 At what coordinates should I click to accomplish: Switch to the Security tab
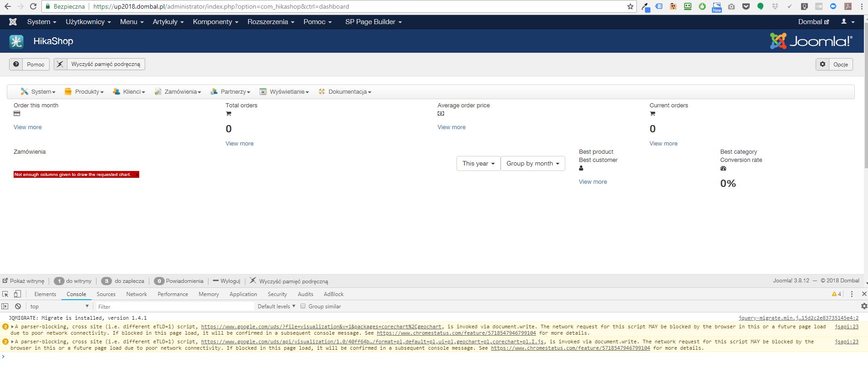pyautogui.click(x=277, y=294)
